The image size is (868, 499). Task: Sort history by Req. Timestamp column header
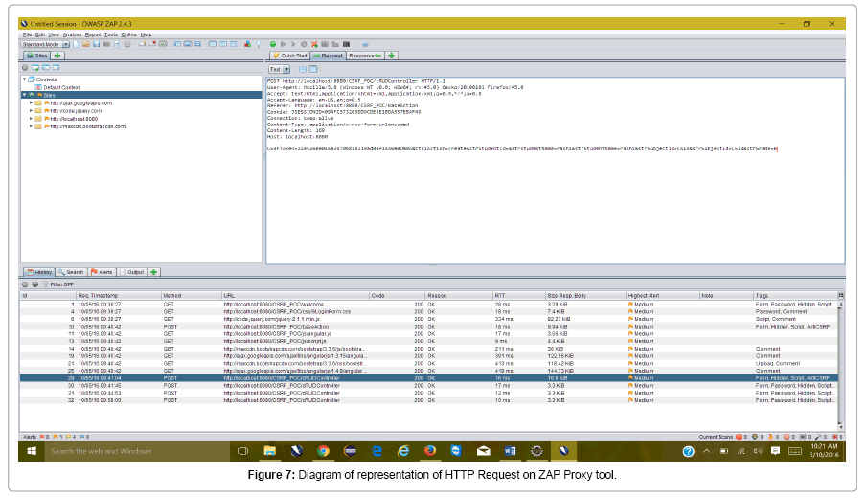click(119, 295)
